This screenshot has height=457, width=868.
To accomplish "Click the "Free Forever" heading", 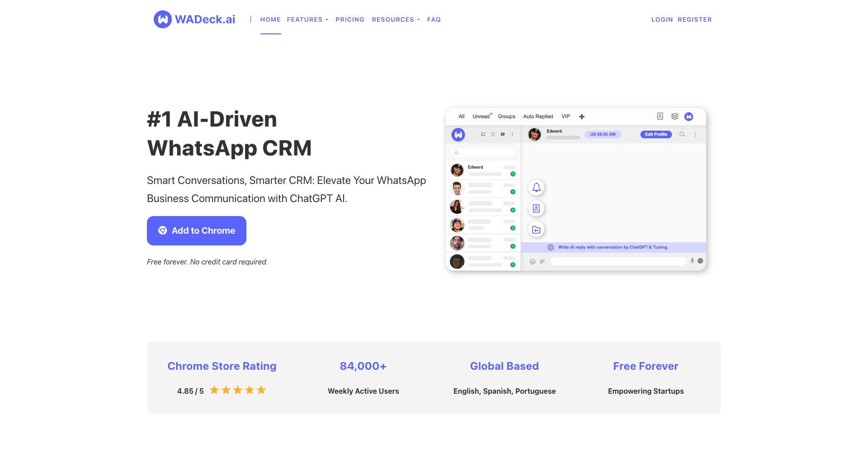I will coord(646,366).
